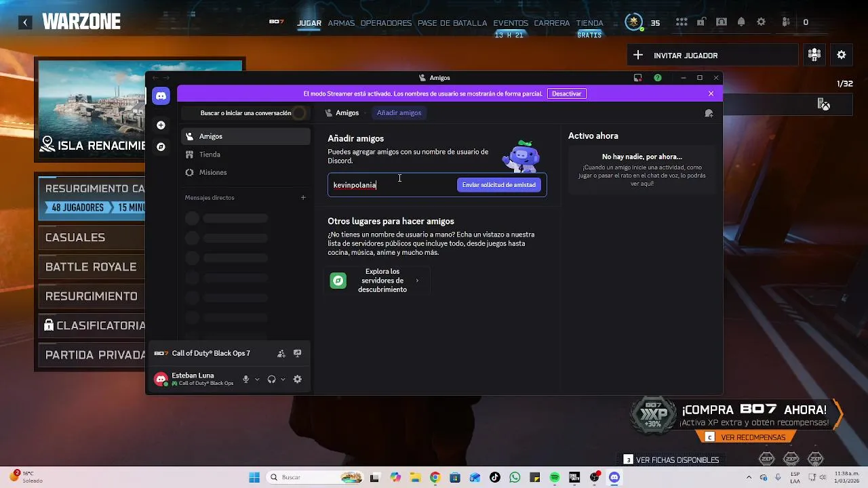Open Misiones in Discord sidebar
The image size is (868, 488).
[245, 172]
